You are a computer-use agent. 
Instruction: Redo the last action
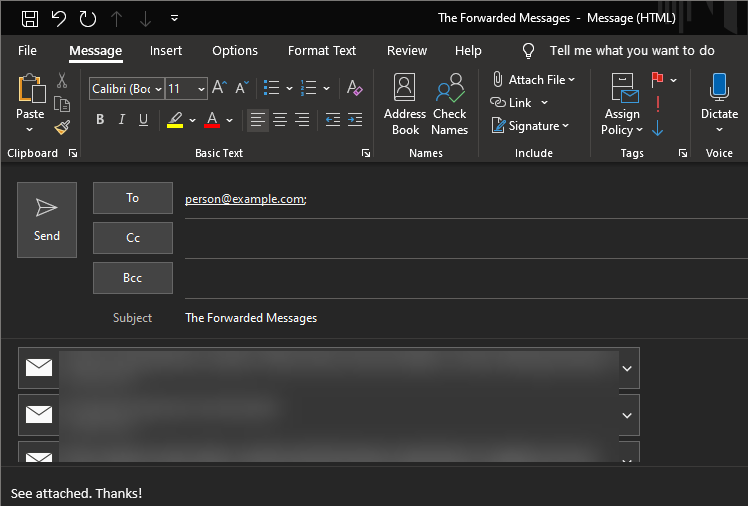click(88, 19)
